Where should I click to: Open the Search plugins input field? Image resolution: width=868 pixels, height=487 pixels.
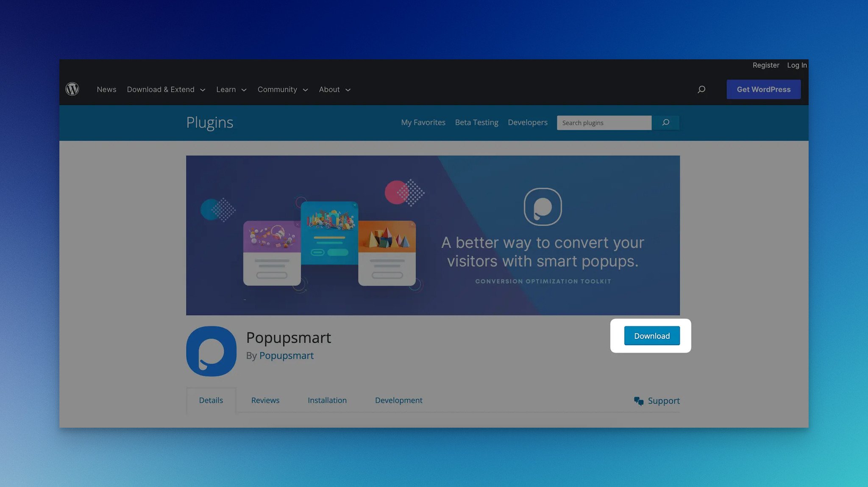tap(604, 123)
